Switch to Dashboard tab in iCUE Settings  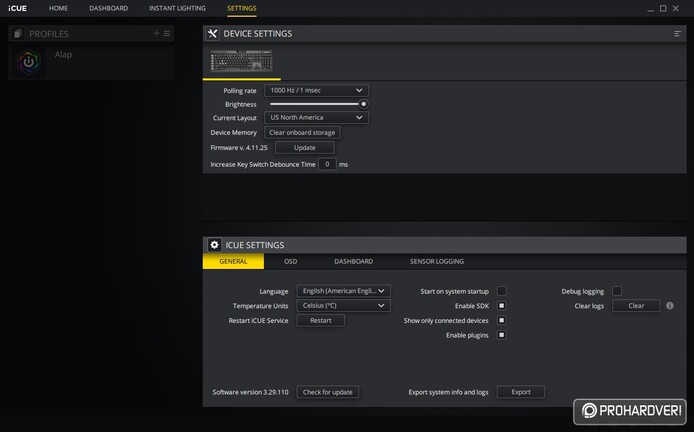(x=353, y=261)
